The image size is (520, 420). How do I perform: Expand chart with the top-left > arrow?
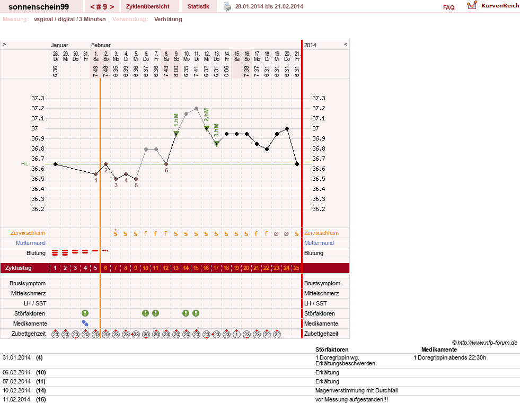[4, 44]
